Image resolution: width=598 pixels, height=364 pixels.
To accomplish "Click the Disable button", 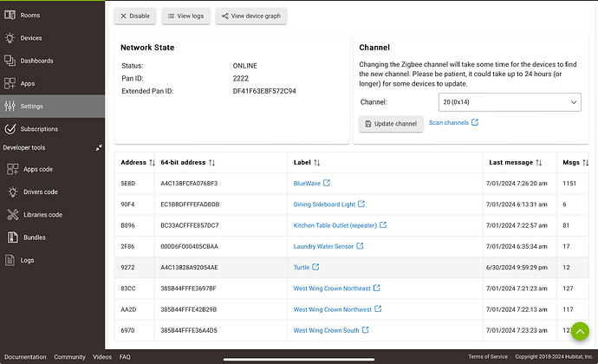I will click(x=135, y=16).
